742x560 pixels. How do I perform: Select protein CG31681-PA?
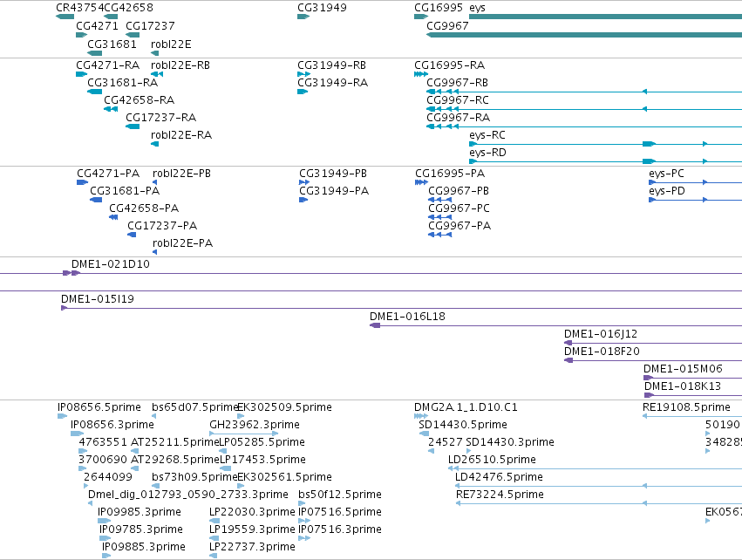(125, 191)
